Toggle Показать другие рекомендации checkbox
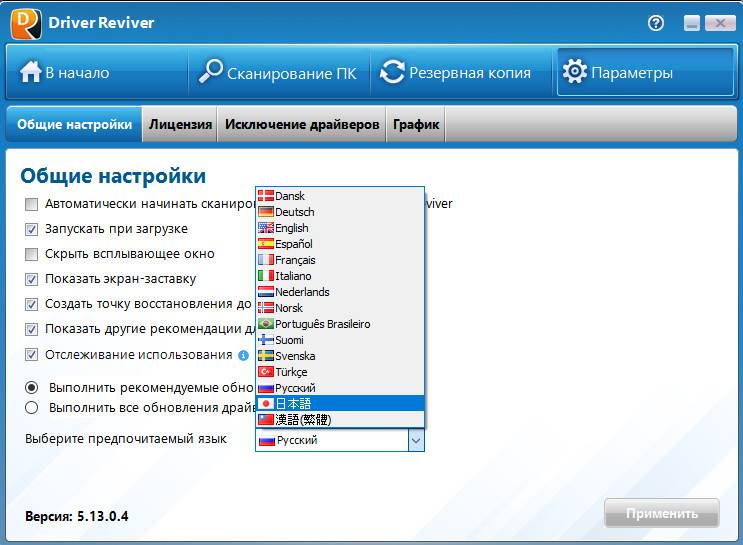Viewport: 743px width, 545px height. pyautogui.click(x=31, y=329)
